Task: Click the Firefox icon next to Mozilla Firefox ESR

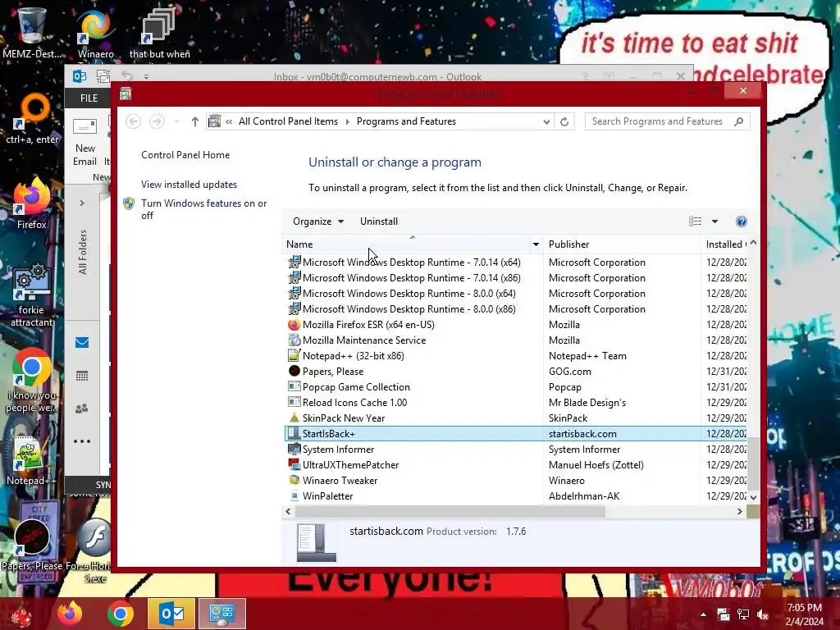Action: (x=294, y=325)
